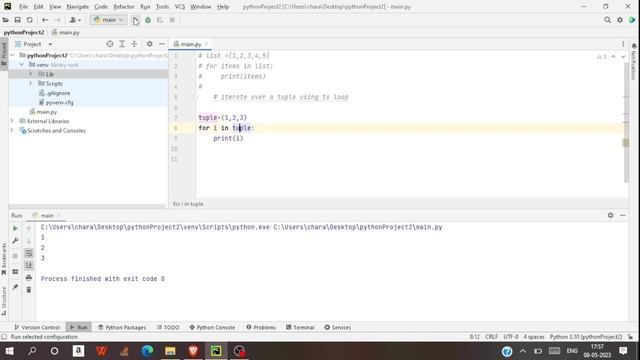Open the Python Console tool window

(x=212, y=327)
